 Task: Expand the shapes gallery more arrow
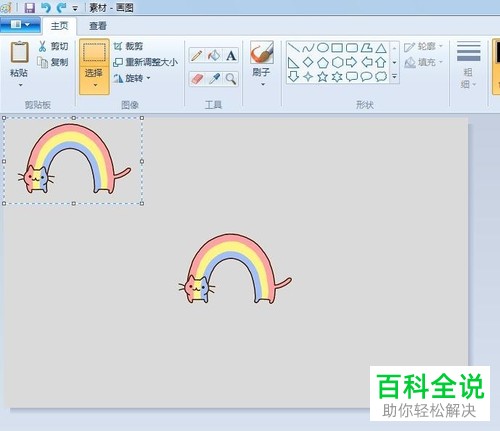tap(394, 77)
